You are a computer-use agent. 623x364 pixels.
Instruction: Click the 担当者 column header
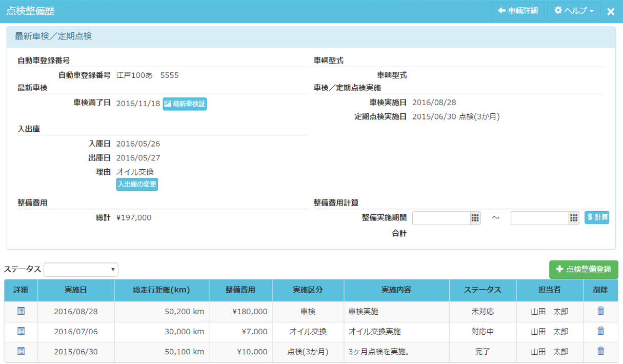[550, 290]
